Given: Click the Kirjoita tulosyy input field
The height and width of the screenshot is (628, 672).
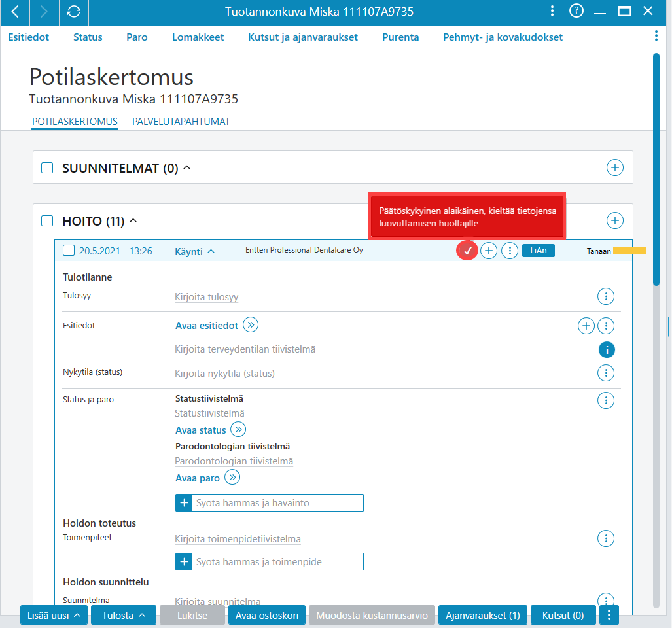Looking at the screenshot, I should [207, 297].
